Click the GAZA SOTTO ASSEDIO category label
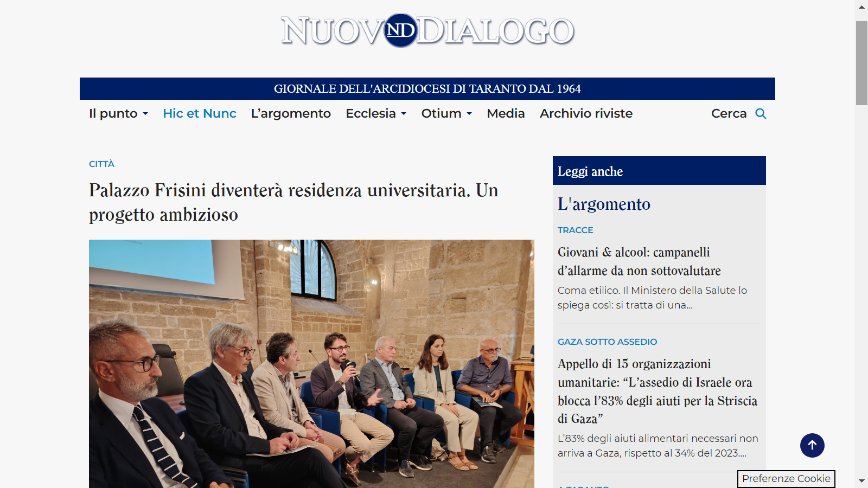Viewport: 868px width, 488px height. (x=607, y=342)
